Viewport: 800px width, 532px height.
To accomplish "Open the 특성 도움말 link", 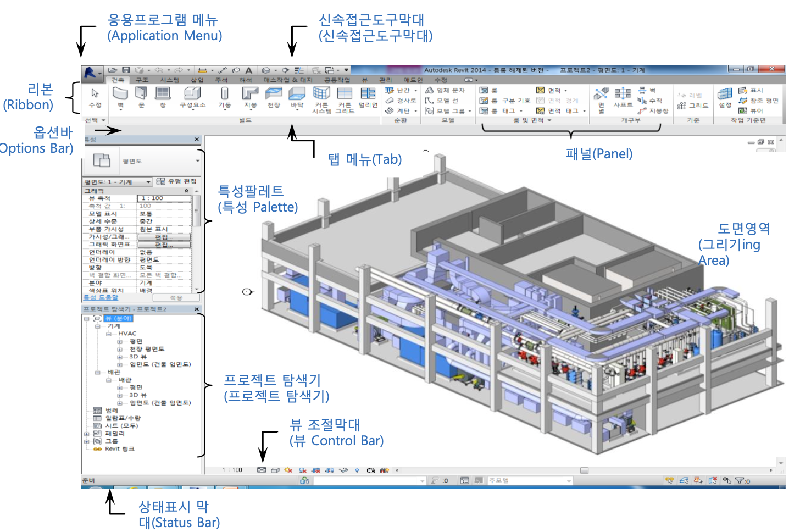I will point(101,297).
